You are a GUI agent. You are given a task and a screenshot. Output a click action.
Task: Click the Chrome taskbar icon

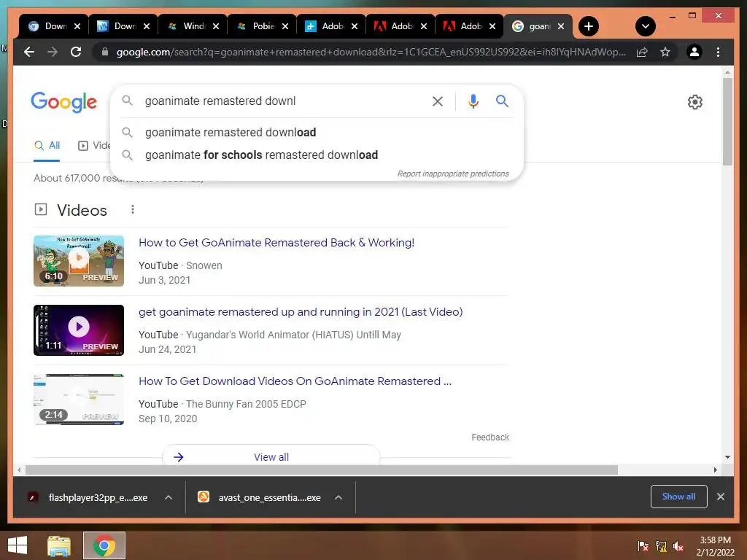point(104,545)
